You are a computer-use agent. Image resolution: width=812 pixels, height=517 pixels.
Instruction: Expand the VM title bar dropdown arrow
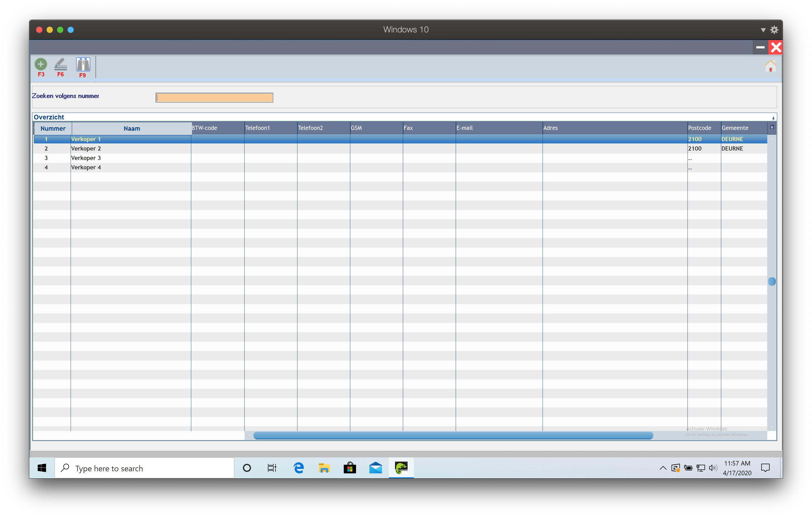(x=763, y=30)
